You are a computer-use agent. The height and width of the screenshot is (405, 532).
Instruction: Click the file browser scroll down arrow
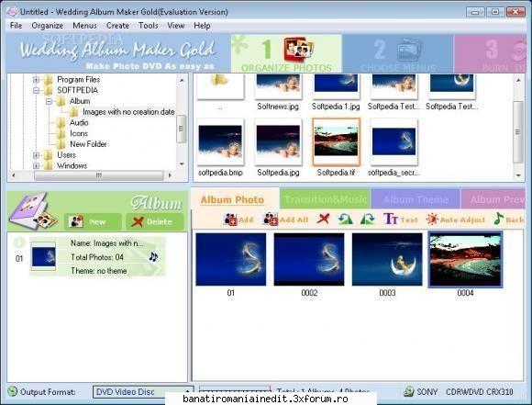tap(518, 175)
